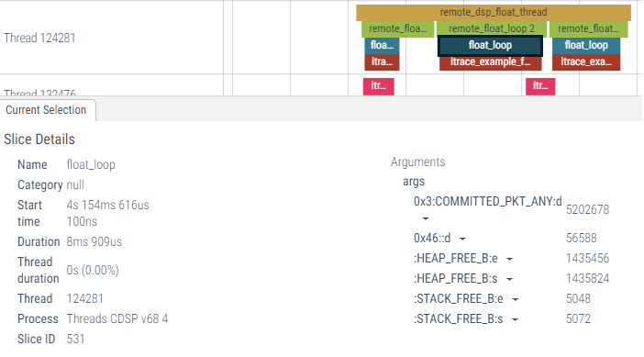Select the itrace_example_f... red slice
Image resolution: width=644 pixels, height=357 pixels.
coord(491,62)
